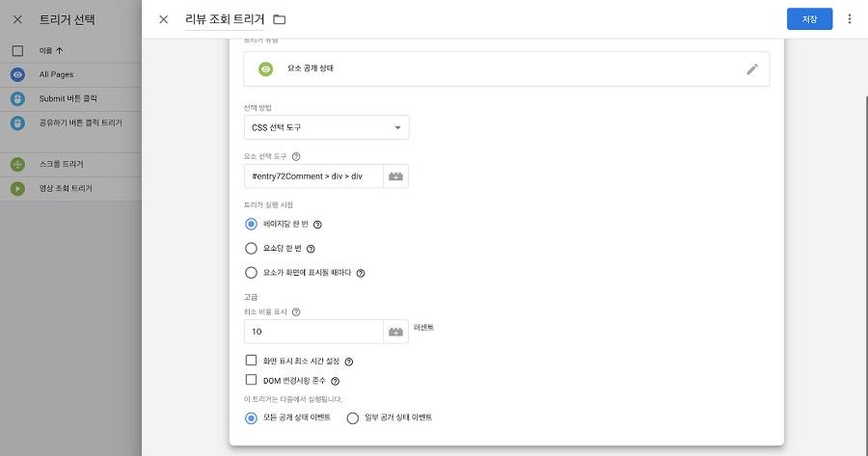Click help icon next to 최소 비율 표시

coord(296,312)
